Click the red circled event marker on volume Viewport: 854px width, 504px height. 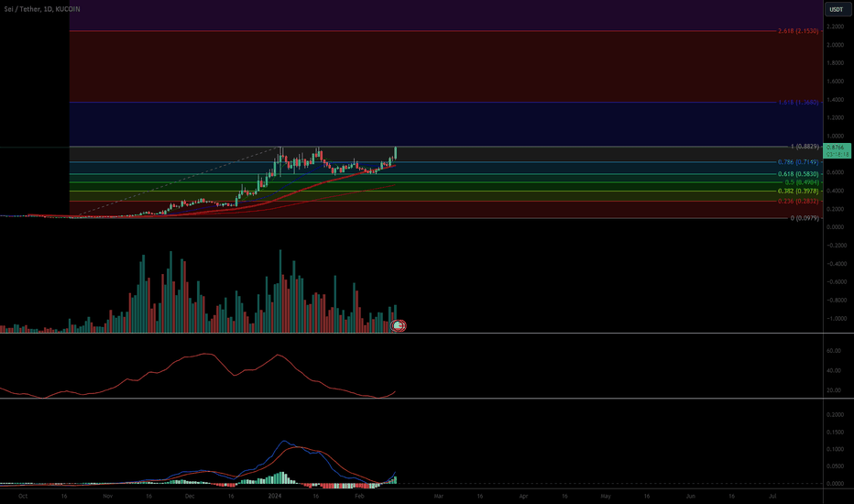tap(399, 326)
